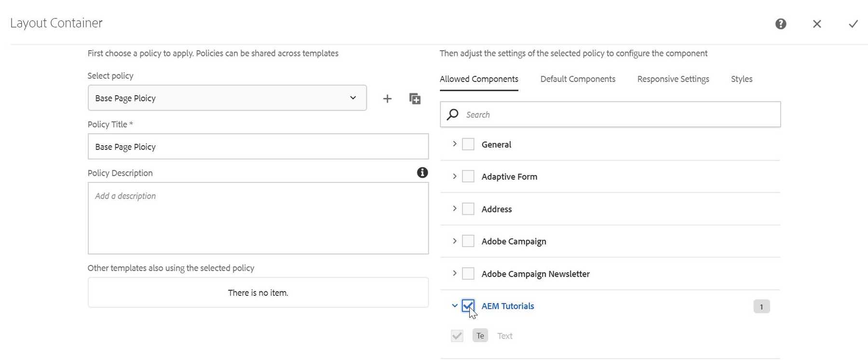Click the Te component icon for Text
The width and height of the screenshot is (868, 360).
pyautogui.click(x=480, y=335)
